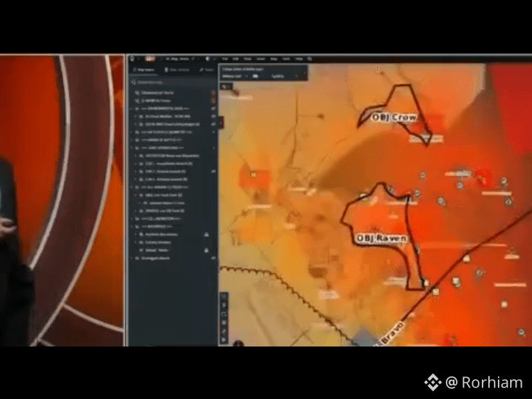Click the Bravo line label on the map
Viewport: 532px width, 399px height.
coord(392,333)
